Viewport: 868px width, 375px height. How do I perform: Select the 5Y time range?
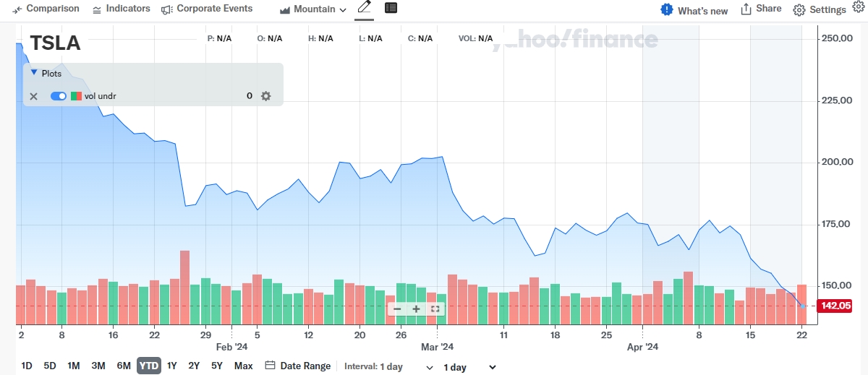(x=217, y=366)
